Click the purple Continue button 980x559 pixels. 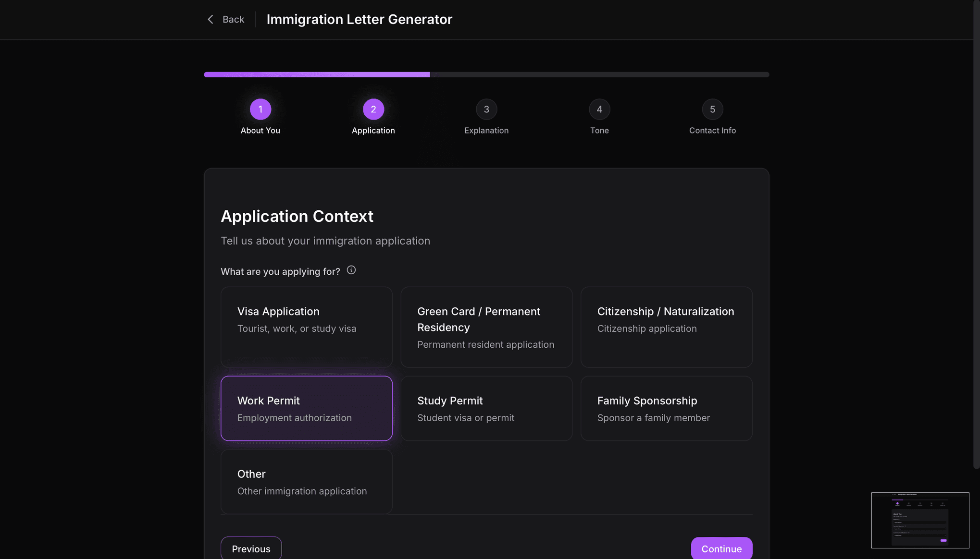(721, 548)
